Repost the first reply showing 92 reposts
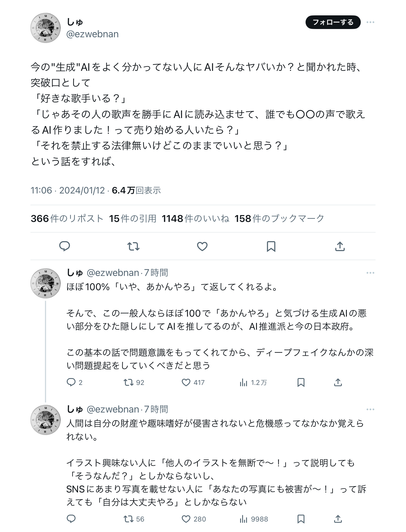Viewport: 406px width, 532px height. 134,382
